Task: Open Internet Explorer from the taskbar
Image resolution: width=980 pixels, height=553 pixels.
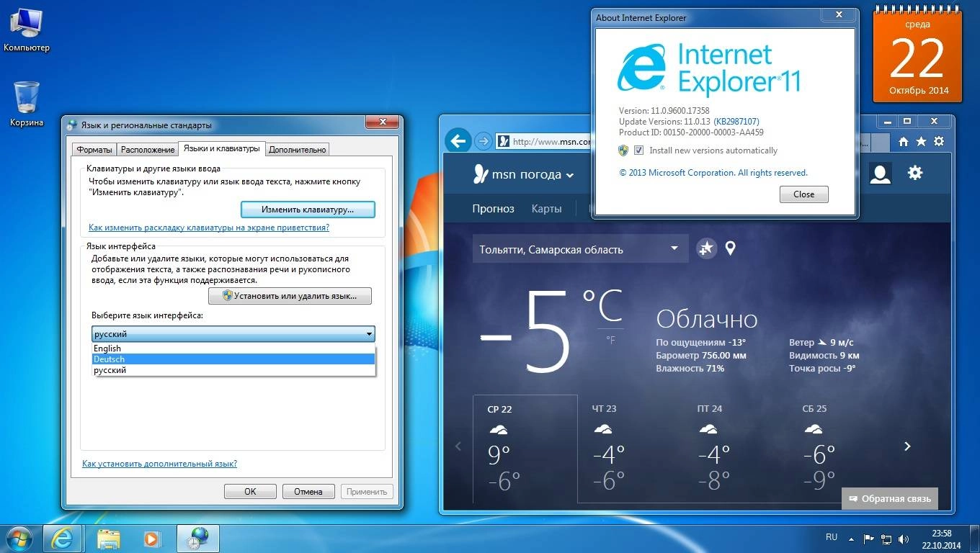Action: (62, 539)
